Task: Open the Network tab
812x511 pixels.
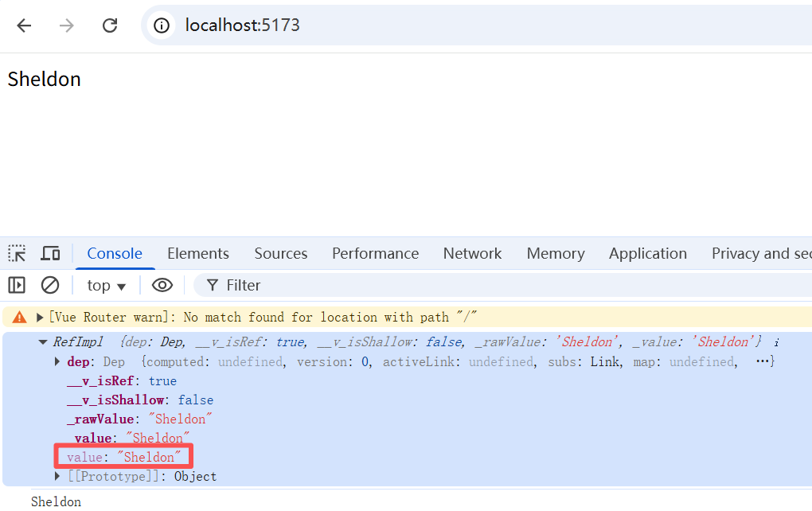Action: tap(472, 254)
